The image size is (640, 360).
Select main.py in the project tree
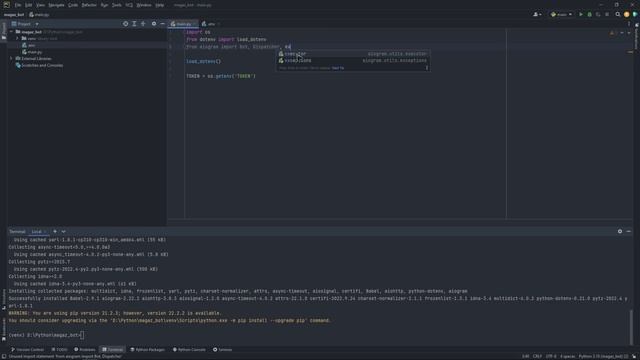tap(32, 52)
